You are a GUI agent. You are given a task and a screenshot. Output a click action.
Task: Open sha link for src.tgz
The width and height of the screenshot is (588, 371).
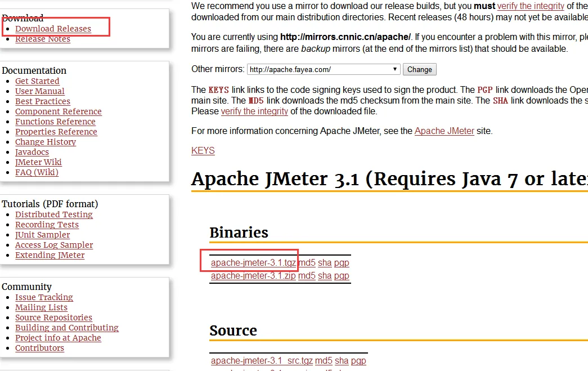click(x=342, y=360)
